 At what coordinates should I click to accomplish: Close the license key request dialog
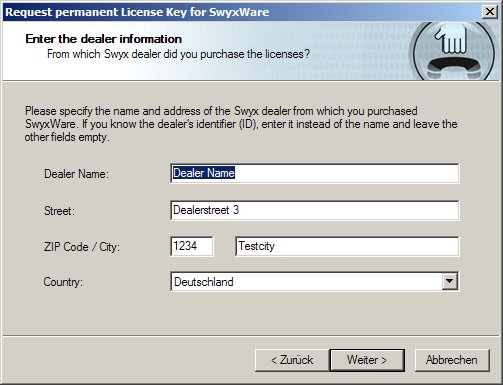490,12
